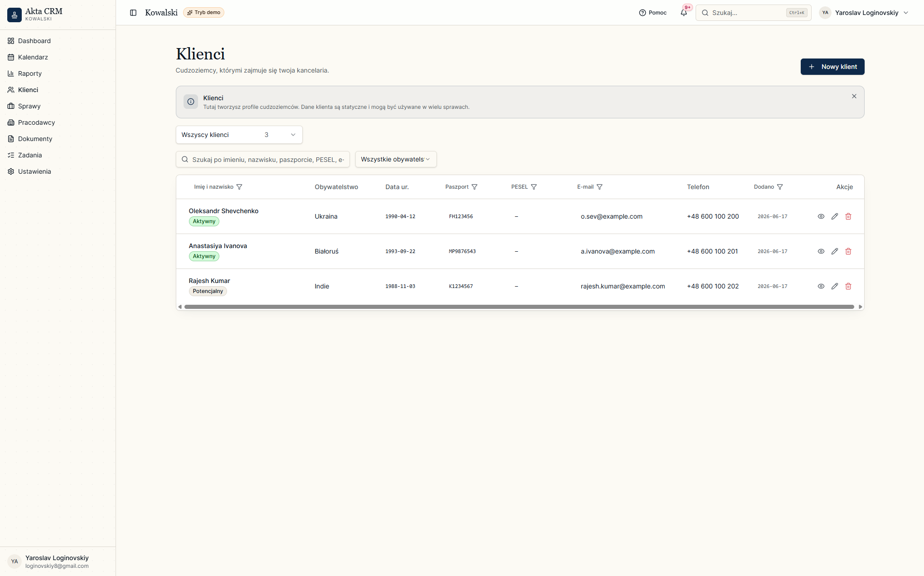This screenshot has width=924, height=576.
Task: Delete Oleksandr Shevchenko with trash icon
Action: 848,216
